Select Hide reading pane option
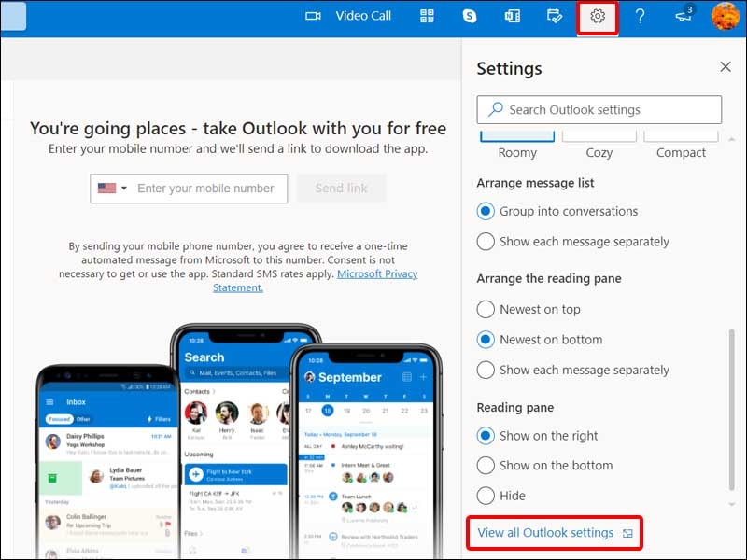The image size is (747, 560). pos(500,496)
